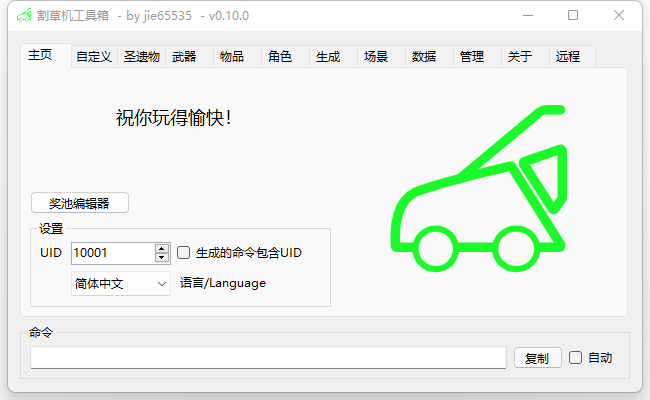Click the 奖池编辑器 button

point(80,203)
